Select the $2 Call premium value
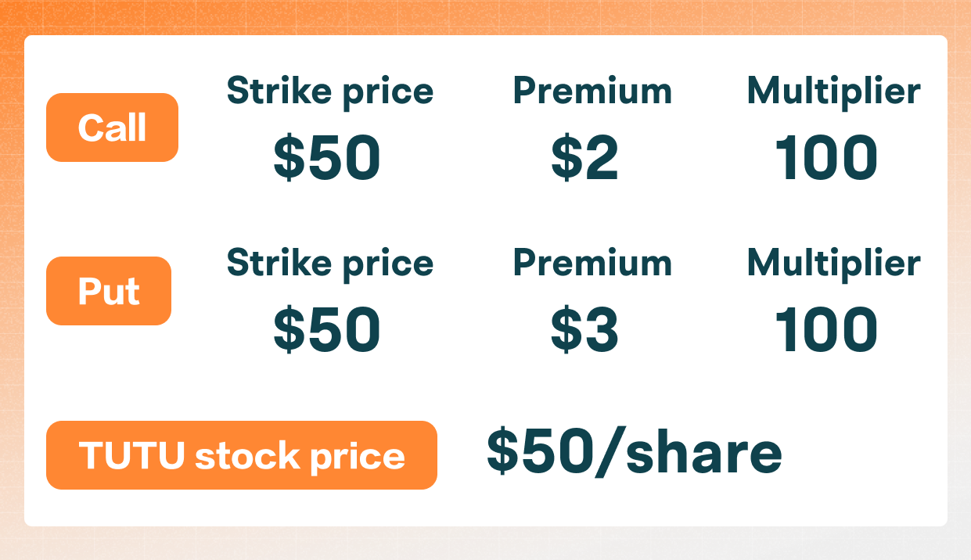 (584, 158)
